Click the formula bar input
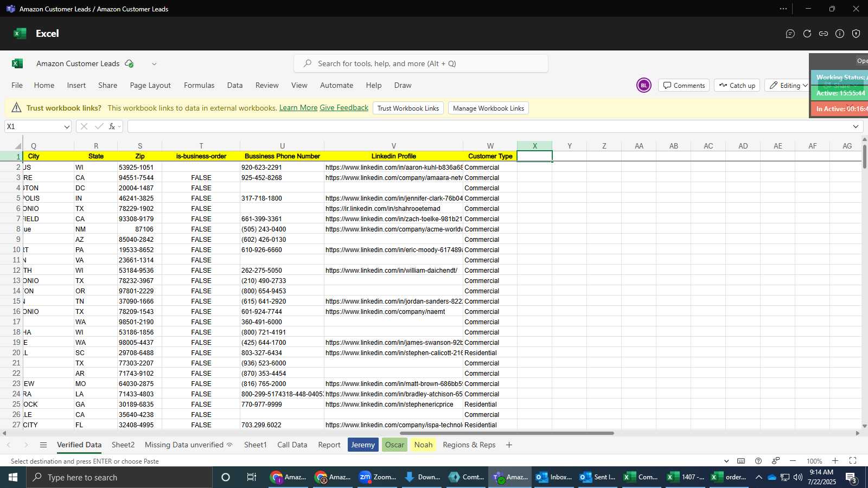Screen dimensions: 868x488 488,126
